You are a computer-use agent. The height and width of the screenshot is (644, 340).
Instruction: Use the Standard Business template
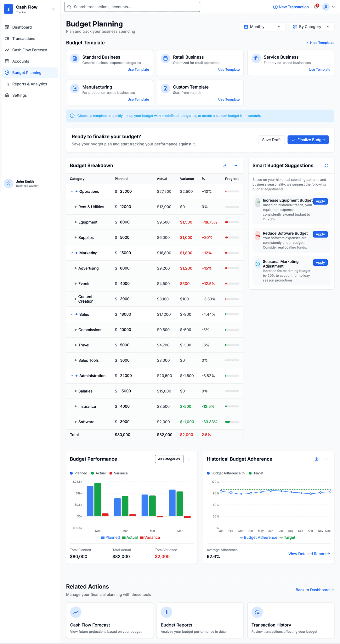pos(138,70)
